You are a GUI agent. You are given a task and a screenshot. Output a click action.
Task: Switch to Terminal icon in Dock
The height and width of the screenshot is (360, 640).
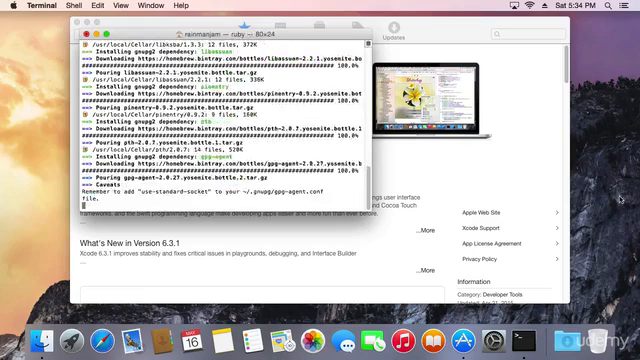pyautogui.click(x=524, y=341)
